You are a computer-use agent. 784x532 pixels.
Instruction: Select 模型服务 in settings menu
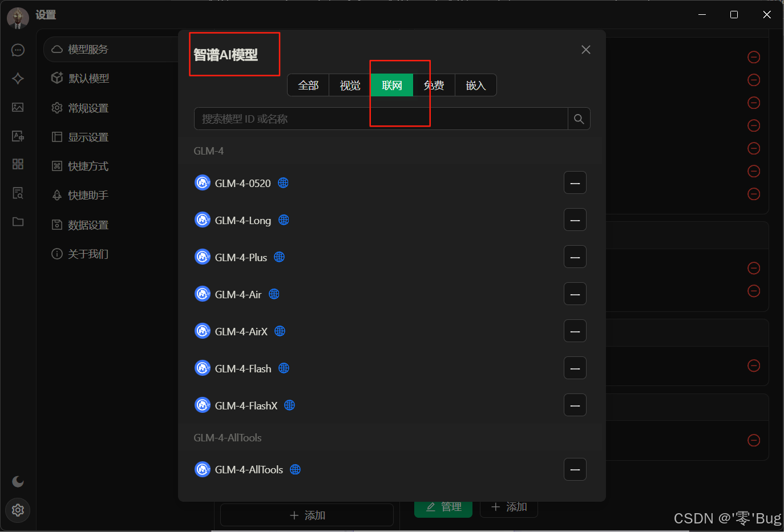111,50
